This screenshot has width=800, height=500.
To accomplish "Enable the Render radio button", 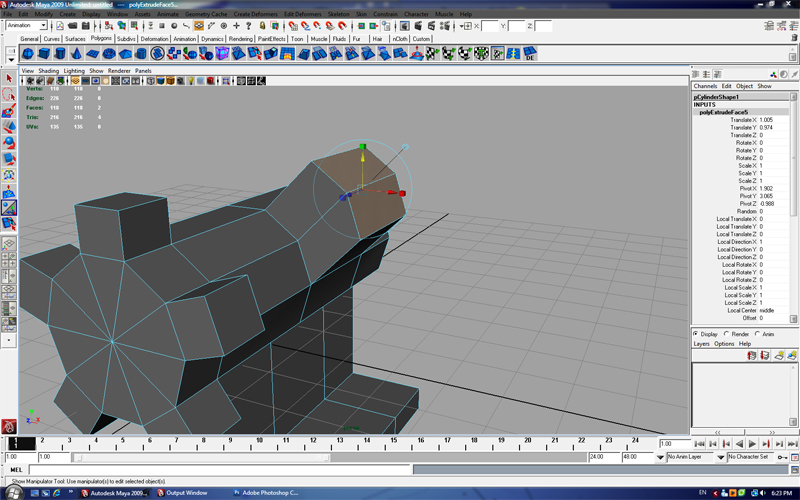I will (727, 334).
